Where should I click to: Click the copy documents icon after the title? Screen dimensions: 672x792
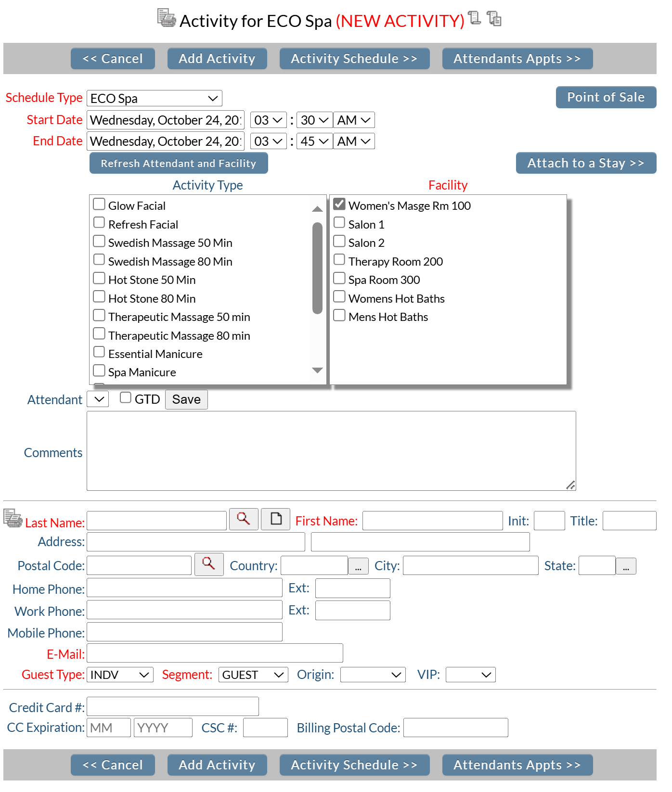(x=494, y=18)
